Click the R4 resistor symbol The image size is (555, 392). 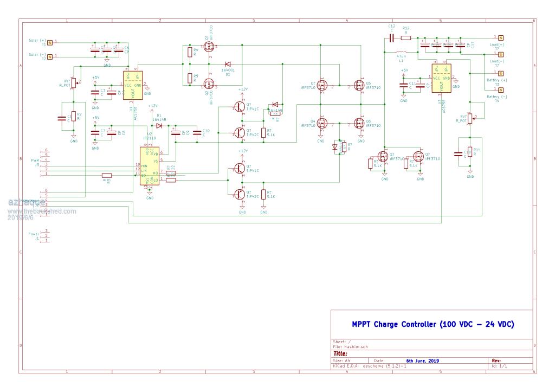tap(189, 53)
